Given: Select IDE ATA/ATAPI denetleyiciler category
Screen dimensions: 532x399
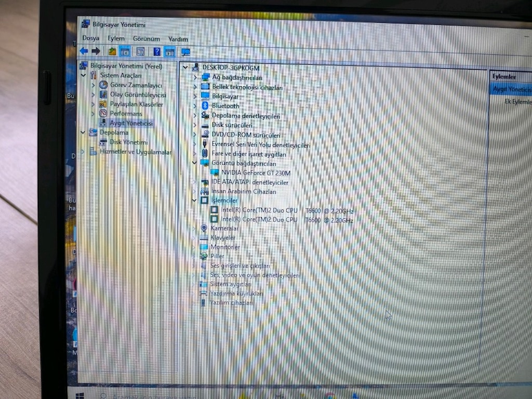Looking at the screenshot, I should click(x=250, y=182).
